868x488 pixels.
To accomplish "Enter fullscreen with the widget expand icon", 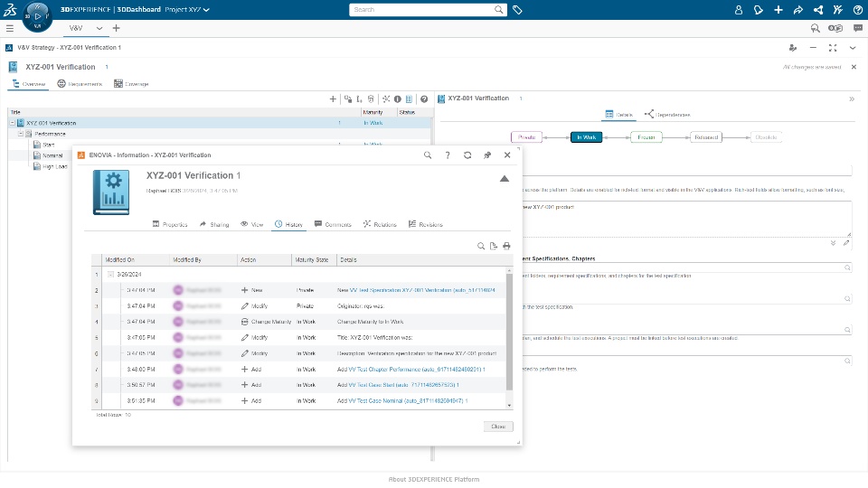I will 833,48.
